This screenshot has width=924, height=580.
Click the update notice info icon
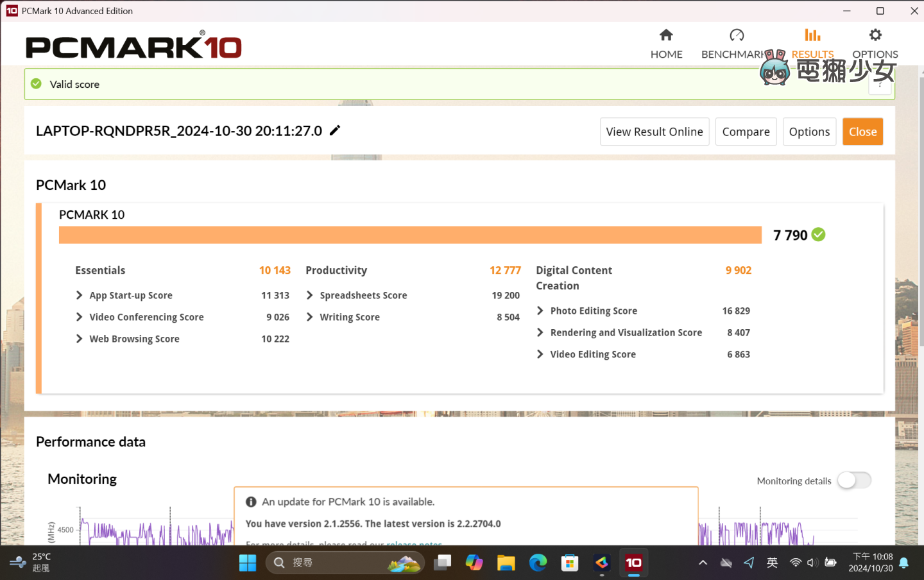(x=251, y=502)
